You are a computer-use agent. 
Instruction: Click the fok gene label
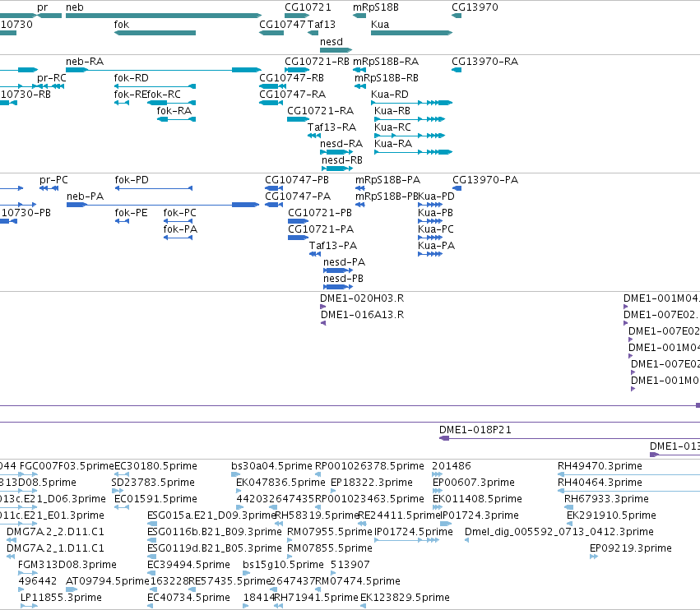pos(122,24)
